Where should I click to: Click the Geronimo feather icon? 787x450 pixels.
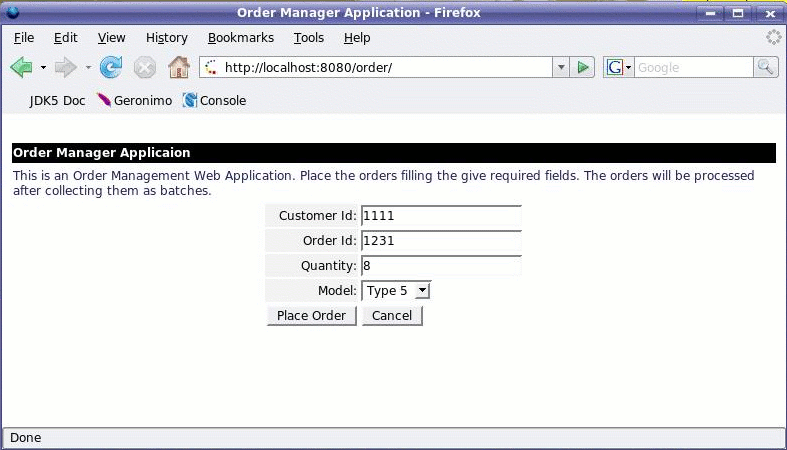[104, 100]
